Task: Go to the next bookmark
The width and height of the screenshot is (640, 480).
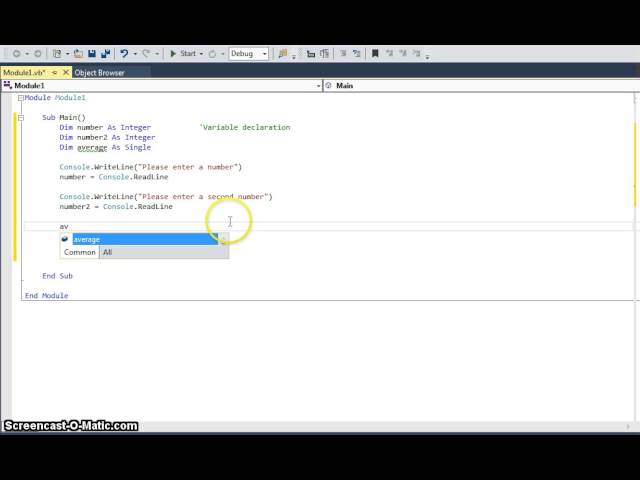Action: point(403,53)
